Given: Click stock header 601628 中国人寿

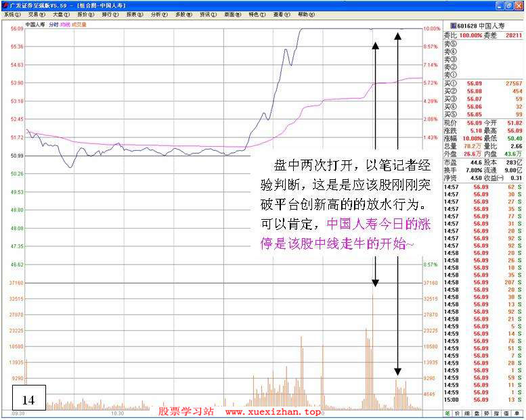Looking at the screenshot, I should 481,26.
